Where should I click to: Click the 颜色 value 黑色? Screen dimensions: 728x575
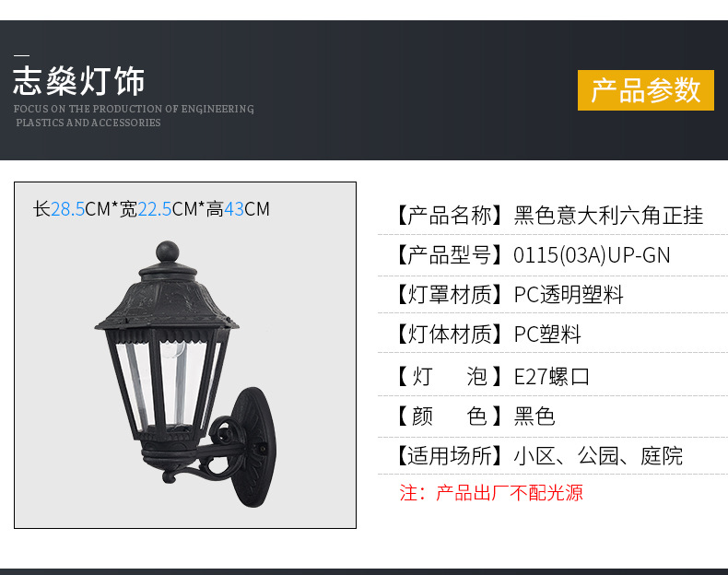click(x=534, y=416)
